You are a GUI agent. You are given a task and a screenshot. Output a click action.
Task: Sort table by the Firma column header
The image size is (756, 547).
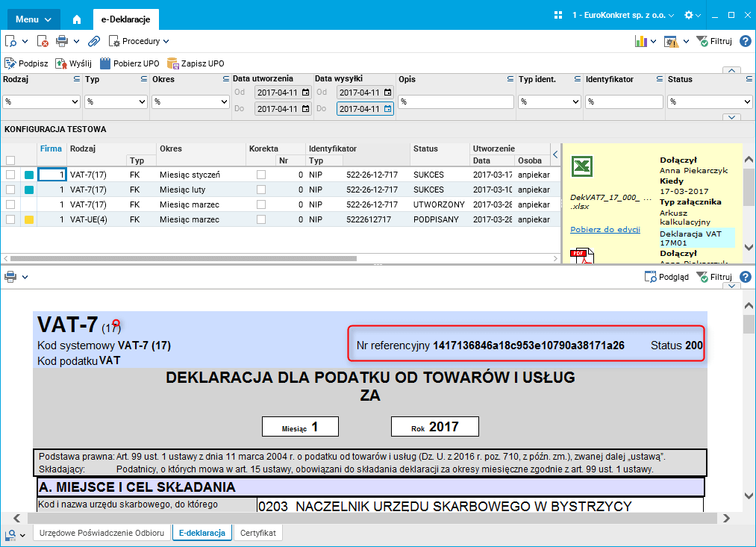point(51,149)
